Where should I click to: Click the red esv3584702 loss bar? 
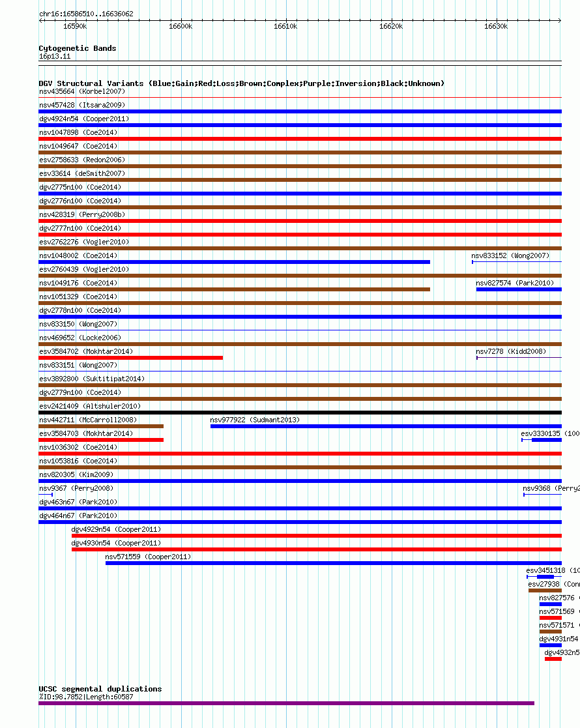pos(130,358)
